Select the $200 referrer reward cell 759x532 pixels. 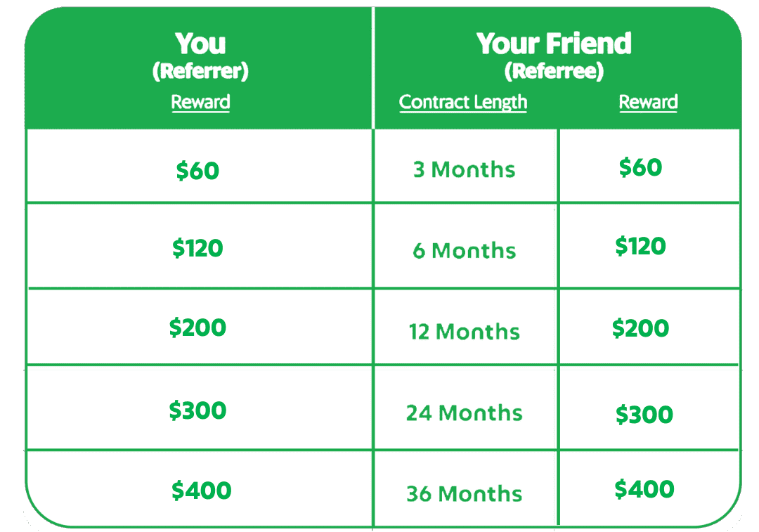click(x=197, y=327)
